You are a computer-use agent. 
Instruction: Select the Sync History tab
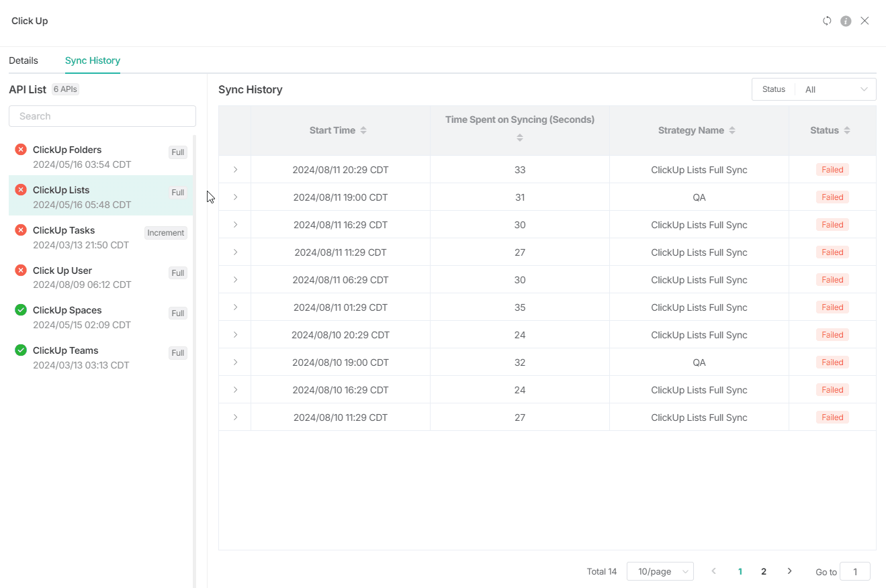(93, 60)
